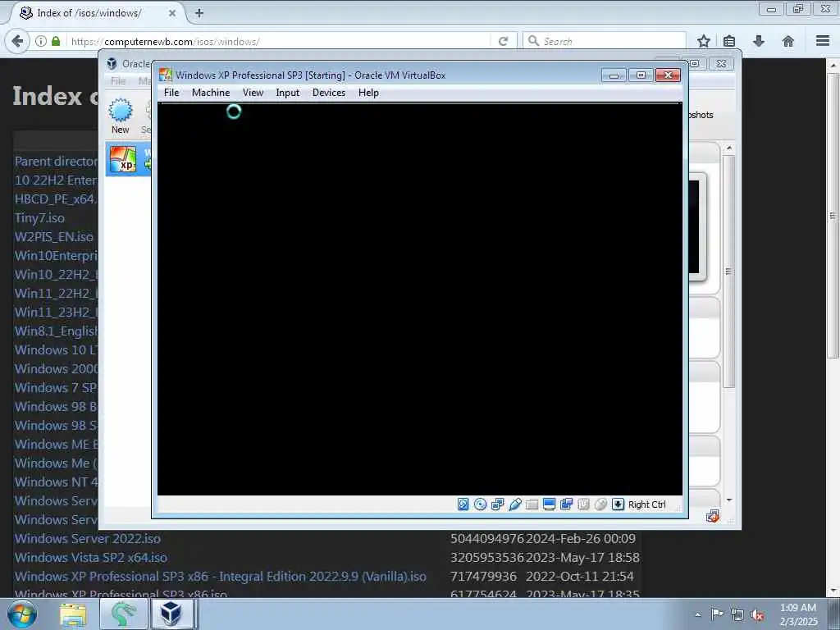
Task: Click the optical disc status bar icon
Action: click(x=481, y=504)
